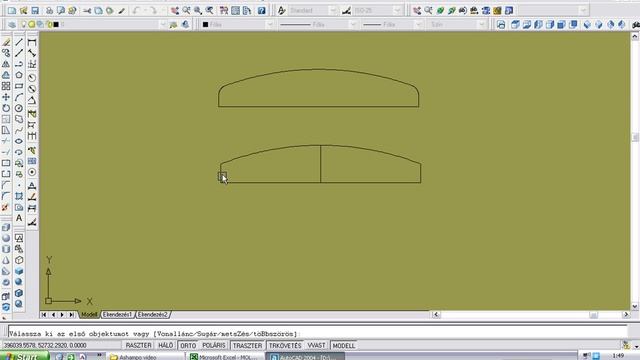Open a drawing file from the toolbar

point(23,11)
